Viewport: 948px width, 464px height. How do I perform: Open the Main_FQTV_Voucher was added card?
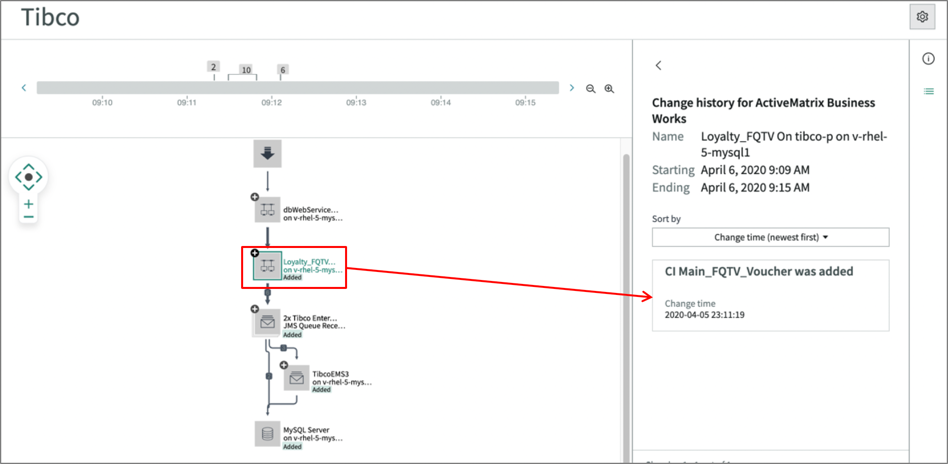click(770, 295)
